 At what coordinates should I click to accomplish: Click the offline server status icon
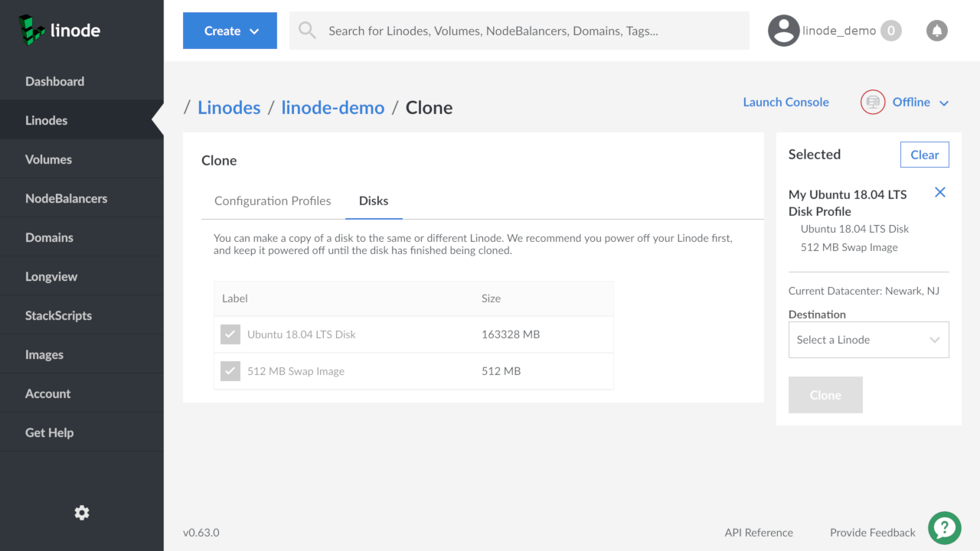[x=873, y=103]
